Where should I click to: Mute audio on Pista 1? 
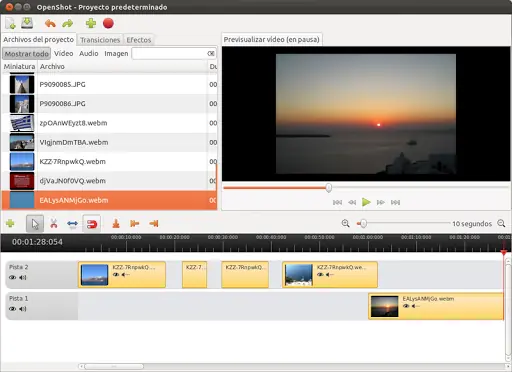pos(23,309)
